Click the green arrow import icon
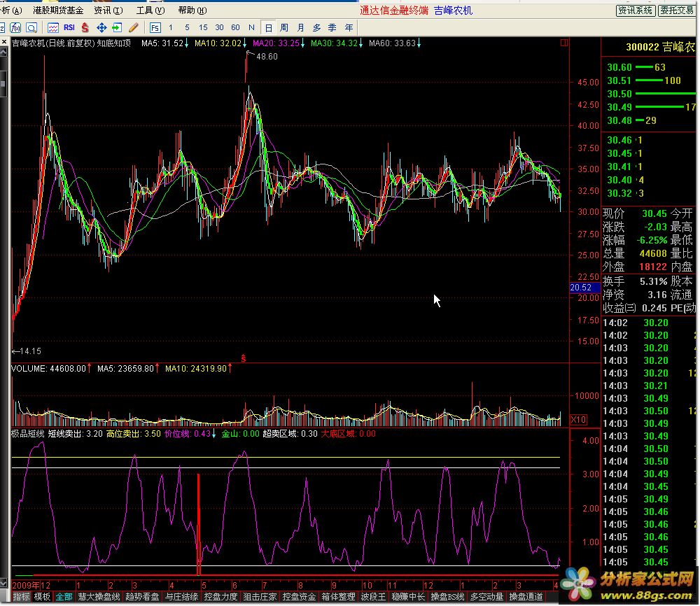 (117, 28)
